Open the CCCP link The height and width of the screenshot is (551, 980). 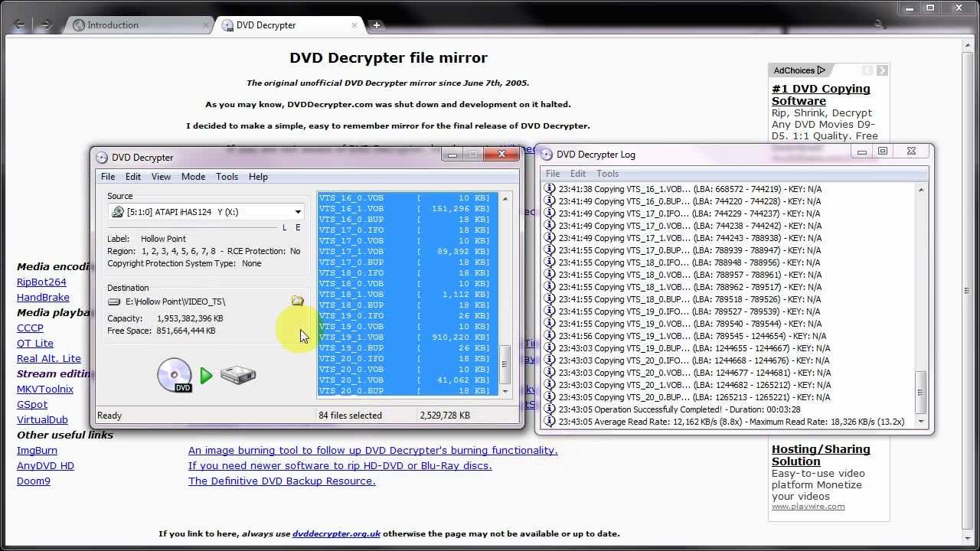[x=30, y=328]
